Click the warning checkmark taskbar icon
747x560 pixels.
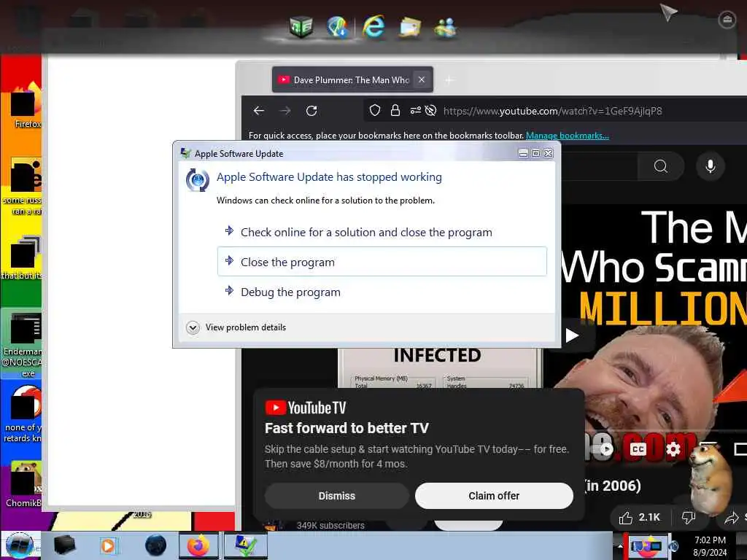click(245, 545)
